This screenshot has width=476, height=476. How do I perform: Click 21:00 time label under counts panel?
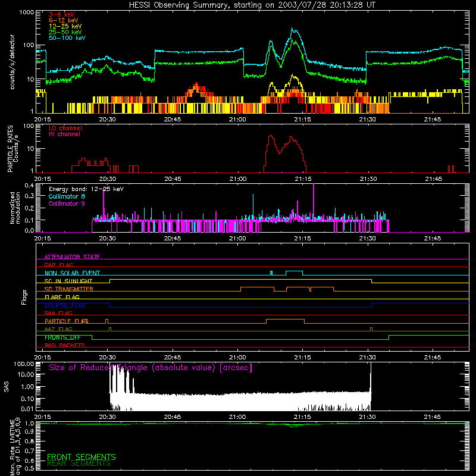(237, 120)
